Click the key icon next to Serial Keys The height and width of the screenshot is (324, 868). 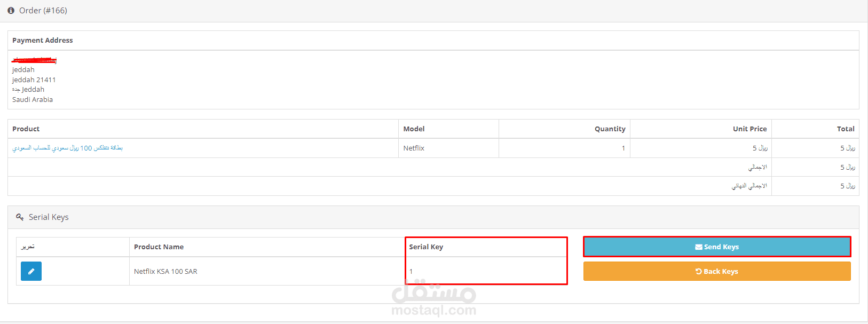pos(20,217)
